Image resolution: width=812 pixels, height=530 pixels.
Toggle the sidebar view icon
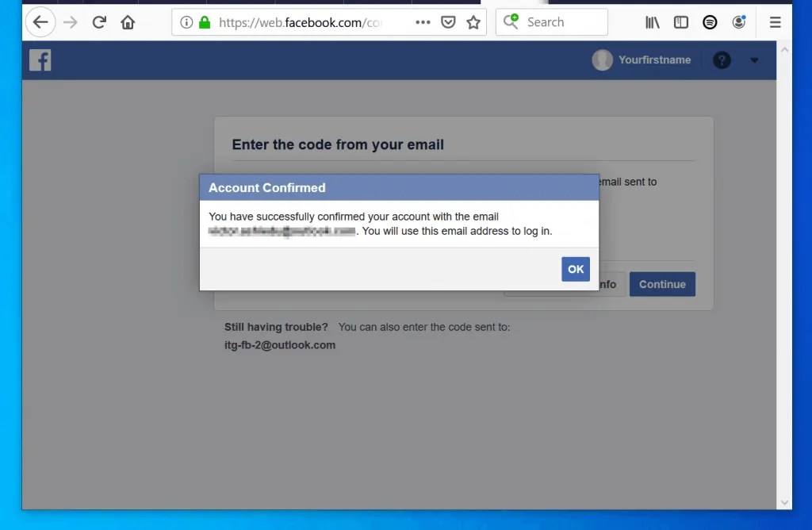click(680, 21)
